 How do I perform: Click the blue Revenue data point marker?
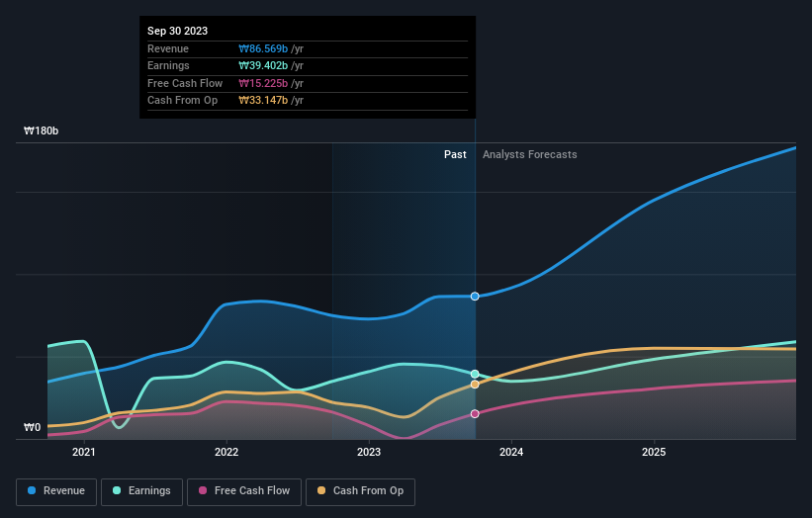[475, 297]
